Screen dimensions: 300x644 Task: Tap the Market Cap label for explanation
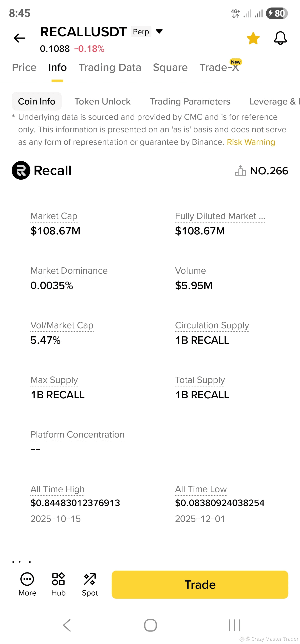[54, 216]
